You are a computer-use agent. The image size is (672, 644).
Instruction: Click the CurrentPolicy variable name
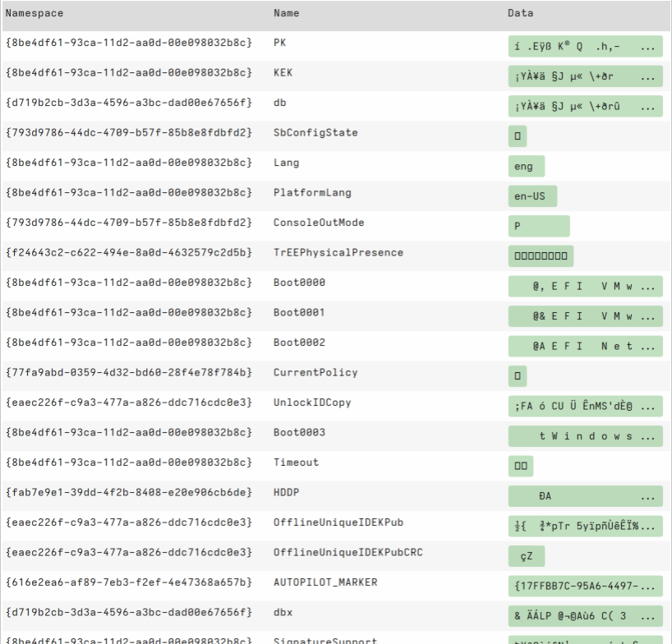315,373
